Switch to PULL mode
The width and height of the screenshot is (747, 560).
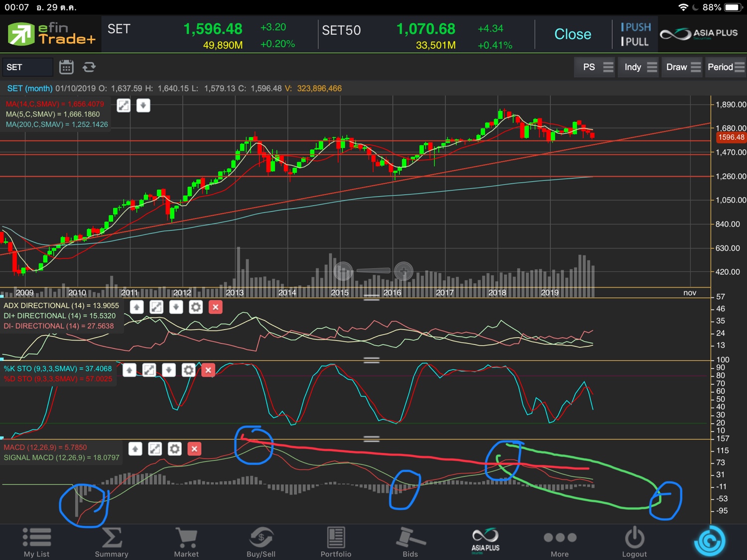635,42
